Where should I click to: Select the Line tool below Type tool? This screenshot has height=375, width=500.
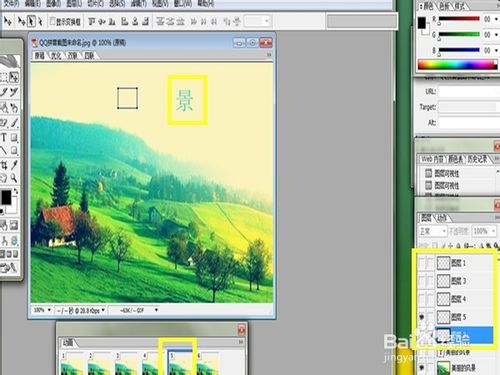coord(4,151)
